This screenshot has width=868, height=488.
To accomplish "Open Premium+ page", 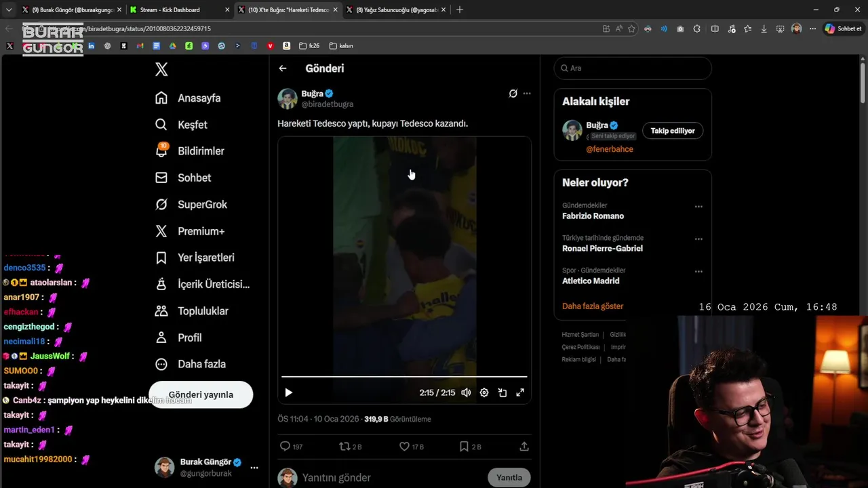I will pyautogui.click(x=189, y=231).
